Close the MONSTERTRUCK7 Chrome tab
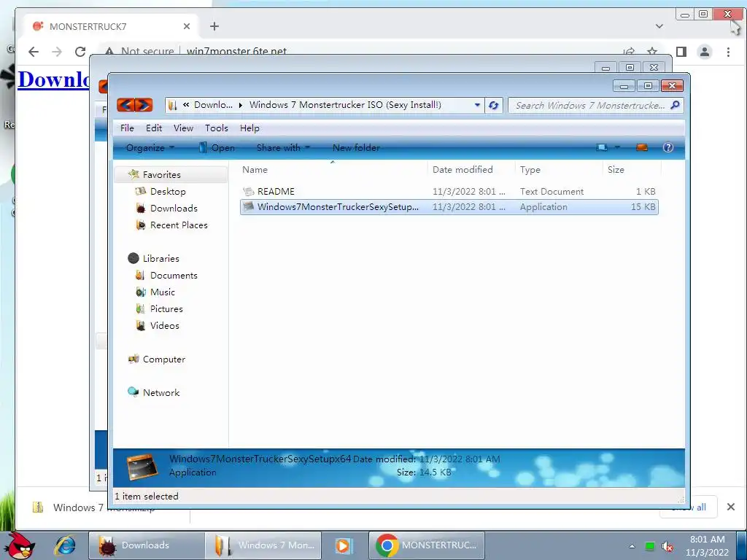 187,26
